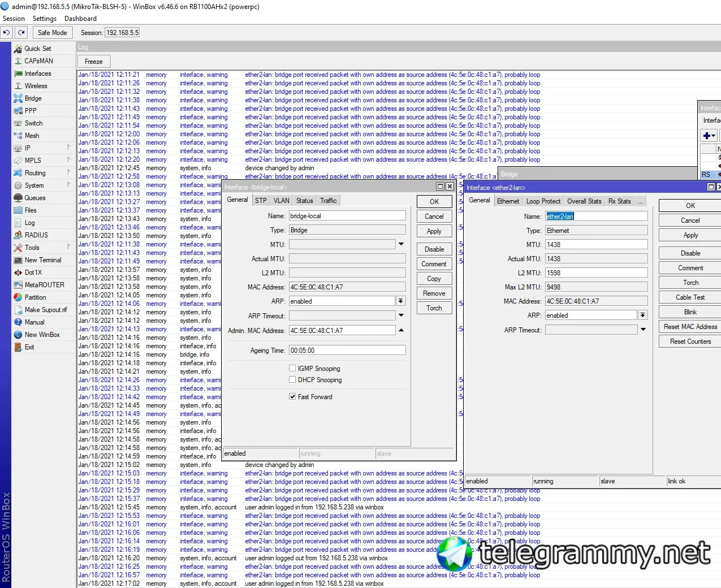The image size is (721, 588).
Task: Open Mesh sidebar entry
Action: tap(32, 136)
